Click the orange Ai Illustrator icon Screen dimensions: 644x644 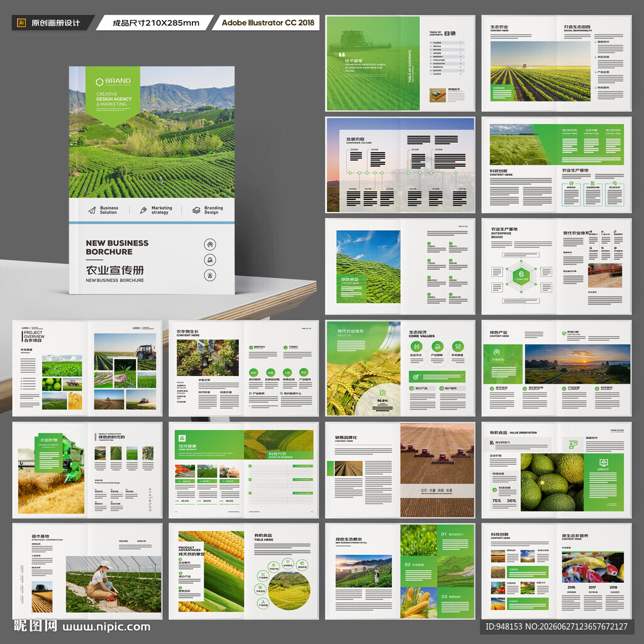[21, 23]
